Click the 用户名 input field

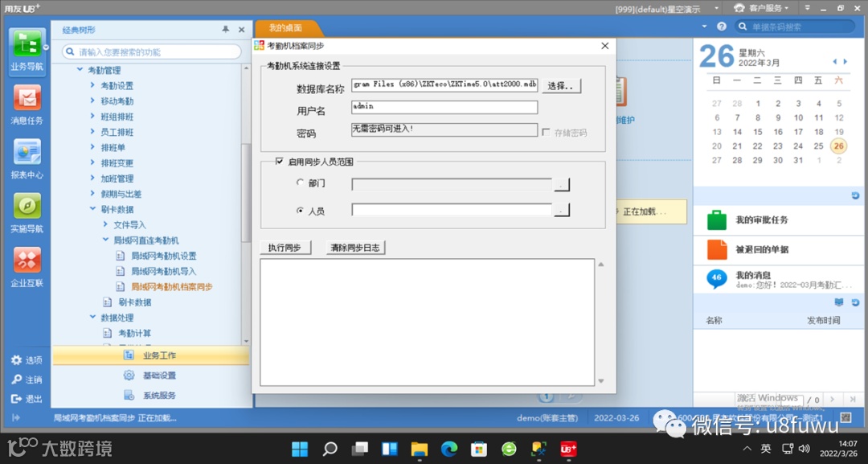(444, 107)
